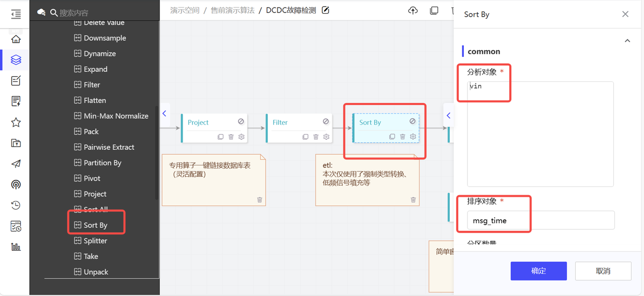Open the history clock sidebar icon
The height and width of the screenshot is (296, 644).
click(x=16, y=205)
